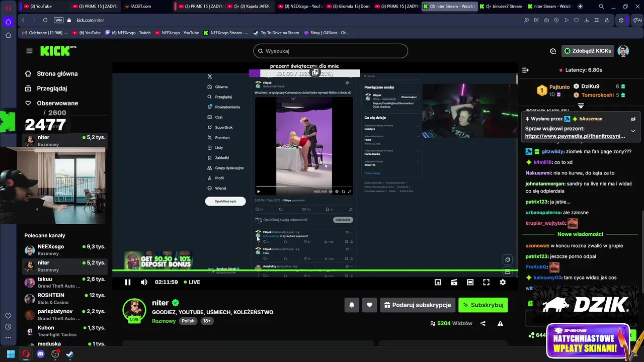
Task: Open Opera sidebar history clock
Action: 8,327
